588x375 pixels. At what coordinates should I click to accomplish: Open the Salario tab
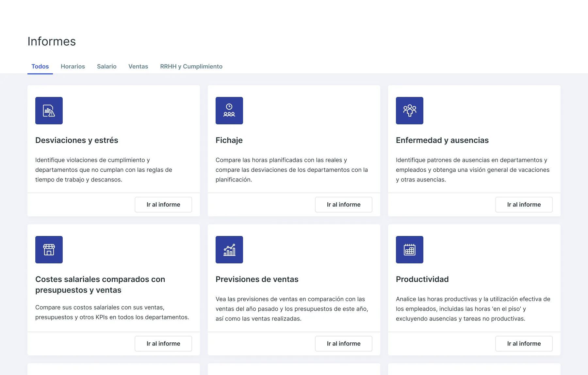(107, 67)
